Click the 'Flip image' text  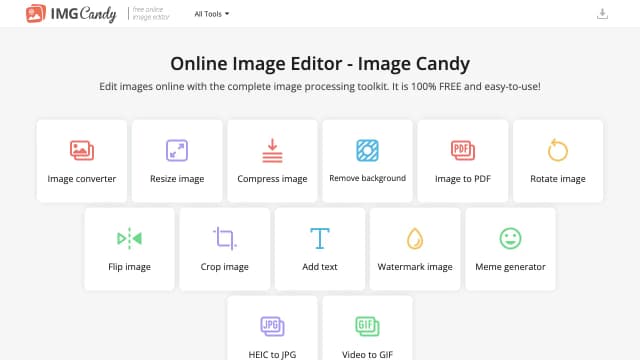[x=129, y=267]
